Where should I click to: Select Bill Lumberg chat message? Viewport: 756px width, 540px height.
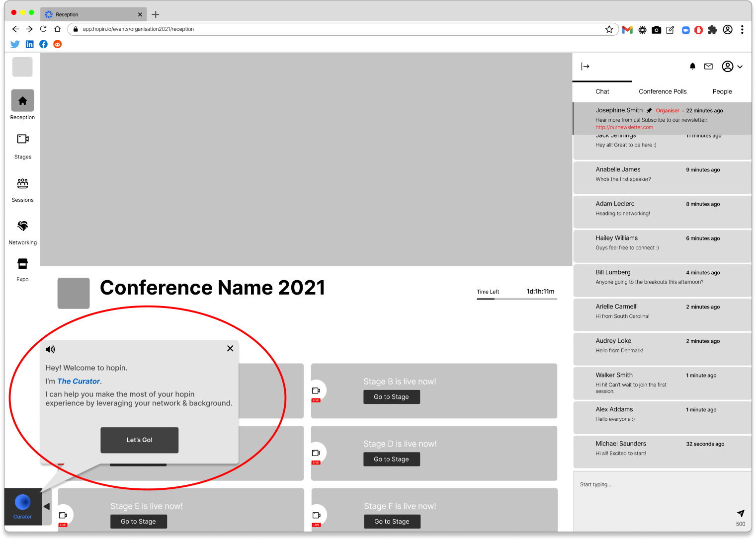click(x=663, y=280)
